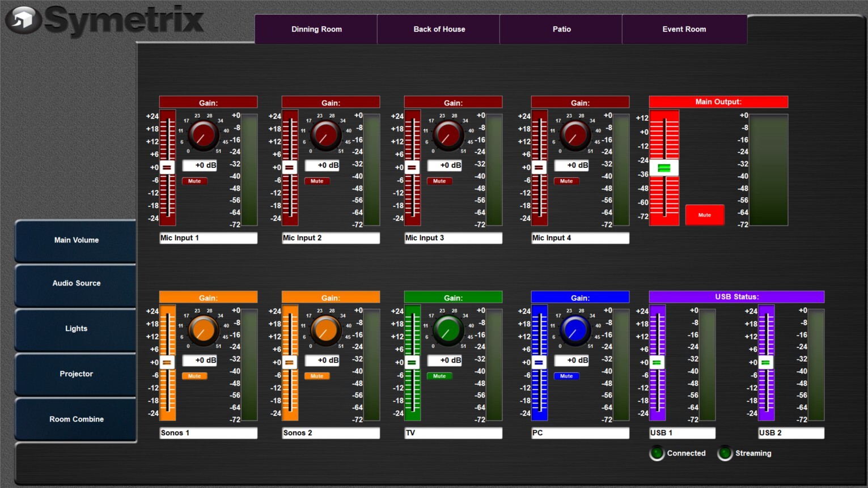Mute the Main Output
This screenshot has height=488, width=868.
pos(704,215)
